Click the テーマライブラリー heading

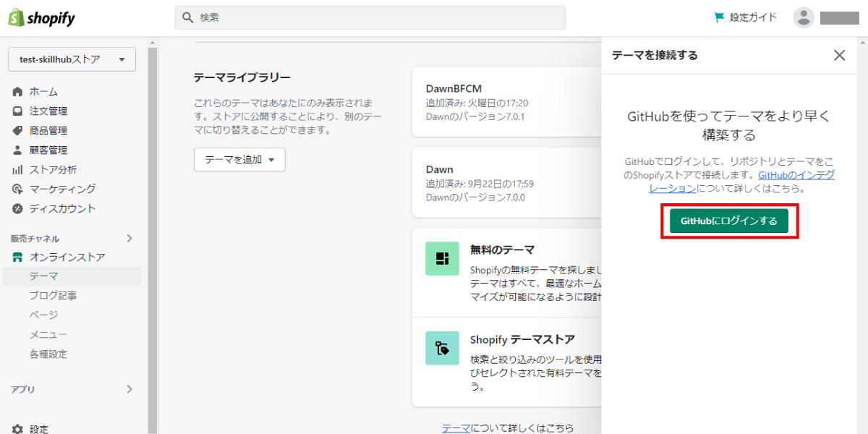tap(242, 77)
